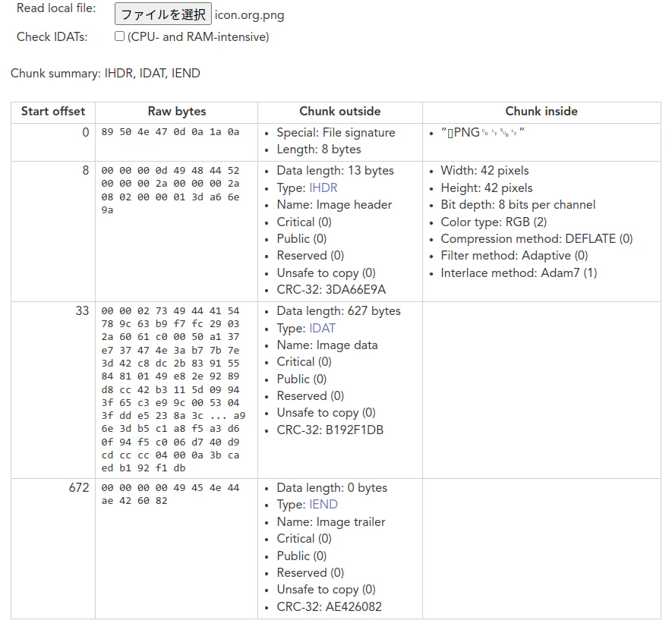The image size is (672, 633).
Task: Select the selected file name icon.org.png
Action: [x=249, y=15]
